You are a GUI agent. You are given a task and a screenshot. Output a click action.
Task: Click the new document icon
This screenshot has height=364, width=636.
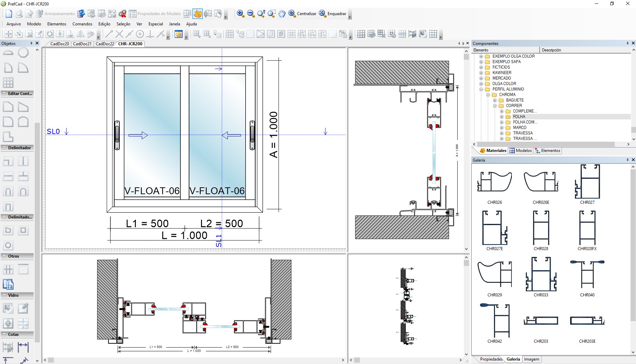(x=9, y=14)
